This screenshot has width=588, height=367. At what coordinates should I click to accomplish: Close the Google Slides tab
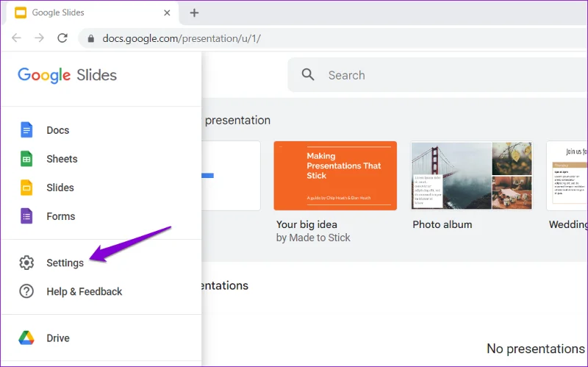[167, 13]
